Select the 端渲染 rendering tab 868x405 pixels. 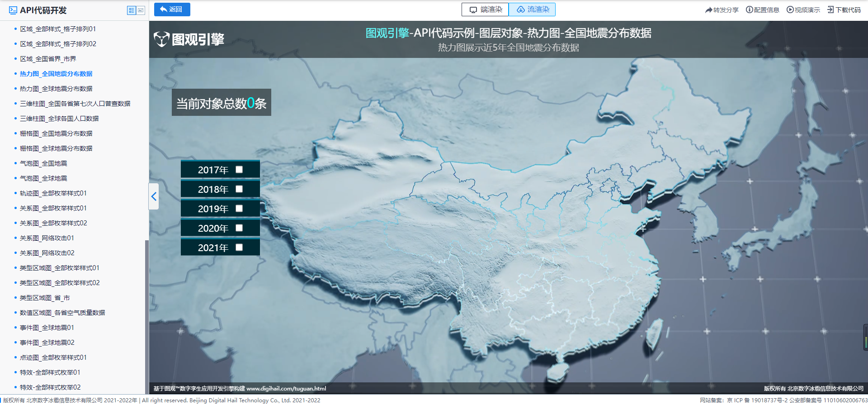pyautogui.click(x=485, y=10)
